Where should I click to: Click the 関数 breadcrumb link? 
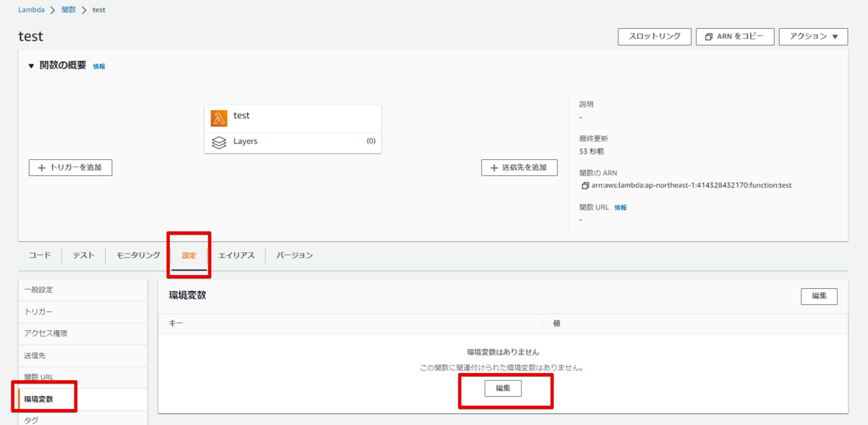pos(69,9)
